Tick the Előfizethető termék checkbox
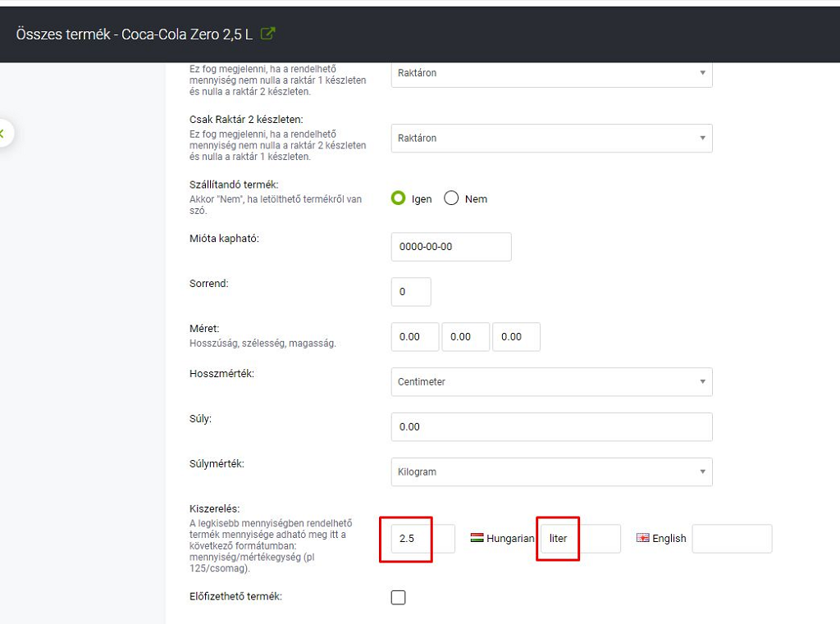840x624 pixels. (399, 597)
